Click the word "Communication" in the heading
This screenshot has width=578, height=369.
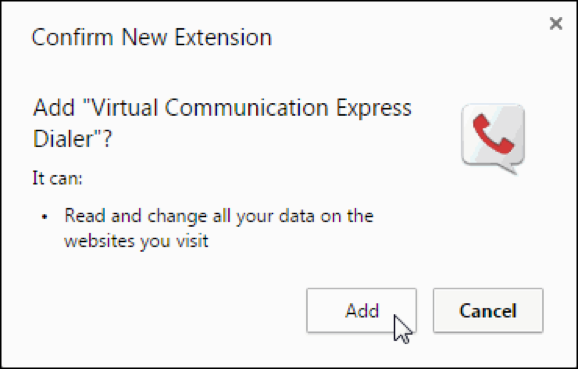(x=246, y=108)
